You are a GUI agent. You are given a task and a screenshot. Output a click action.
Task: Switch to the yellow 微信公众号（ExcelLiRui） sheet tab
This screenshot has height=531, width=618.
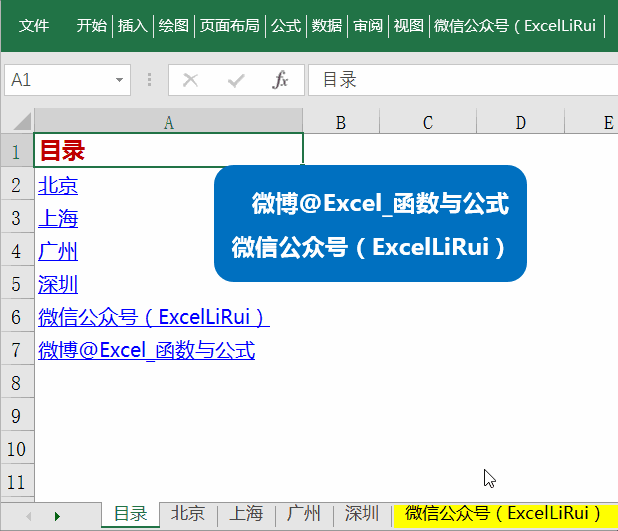pos(505,514)
